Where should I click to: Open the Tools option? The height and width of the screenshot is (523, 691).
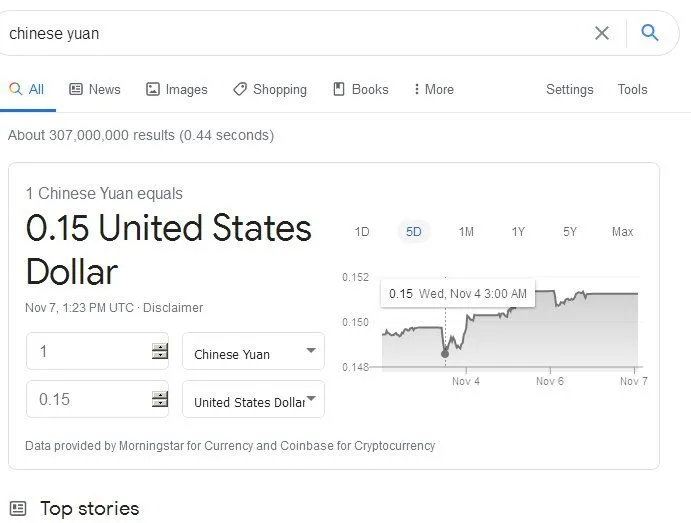[632, 89]
